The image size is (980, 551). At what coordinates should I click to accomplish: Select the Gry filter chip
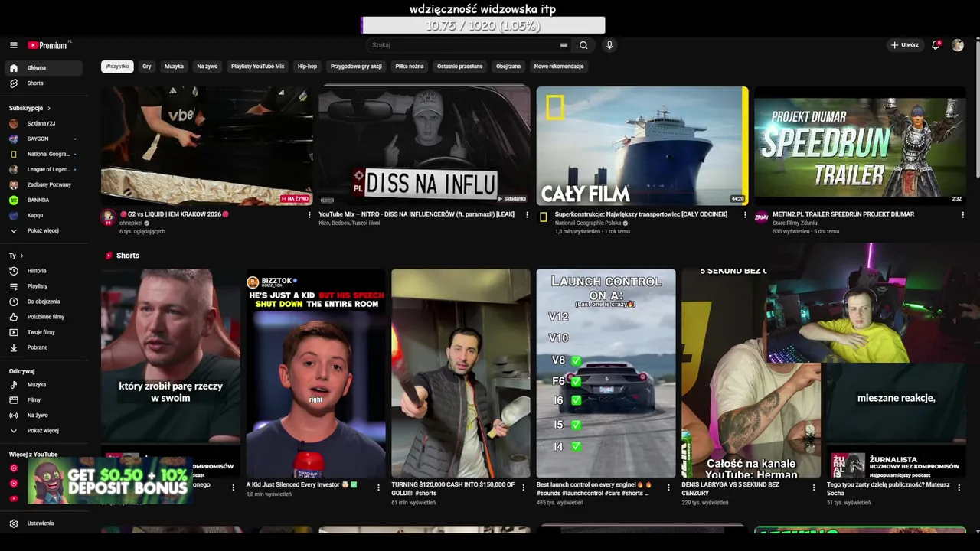coord(147,67)
